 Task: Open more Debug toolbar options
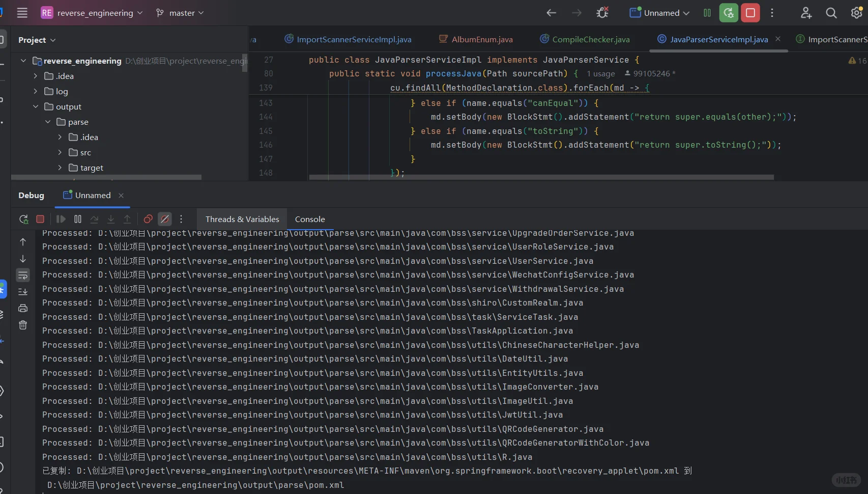pyautogui.click(x=181, y=219)
